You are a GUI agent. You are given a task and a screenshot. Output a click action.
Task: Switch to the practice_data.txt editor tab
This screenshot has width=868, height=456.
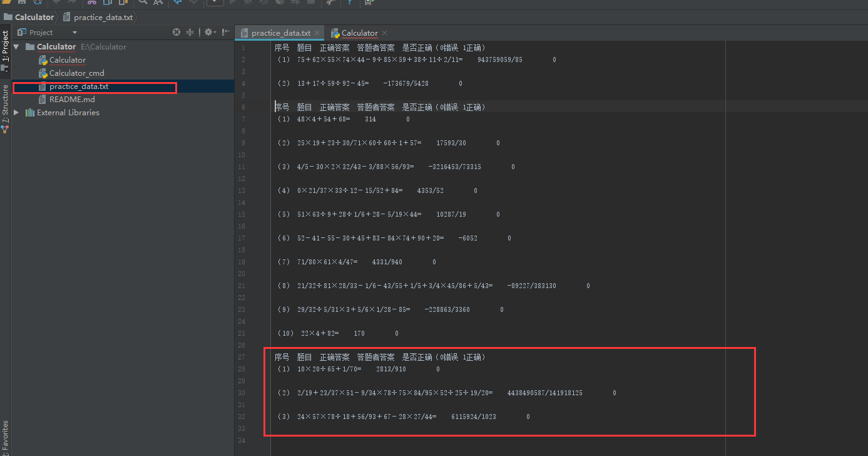(x=280, y=33)
